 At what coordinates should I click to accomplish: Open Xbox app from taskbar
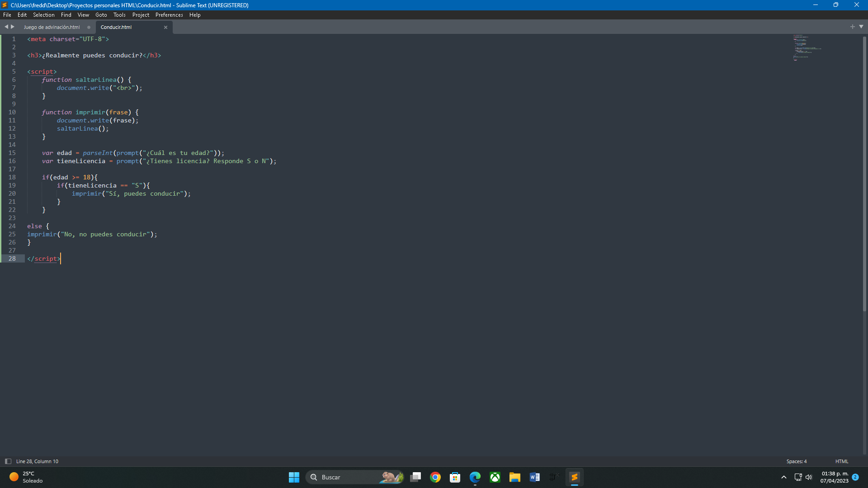[495, 477]
